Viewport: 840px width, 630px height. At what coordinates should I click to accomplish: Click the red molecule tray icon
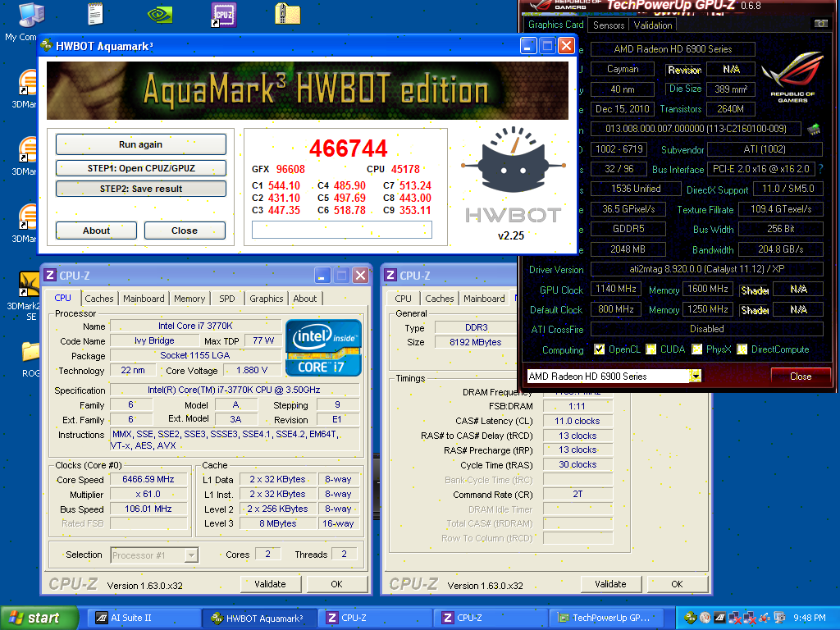(x=765, y=618)
